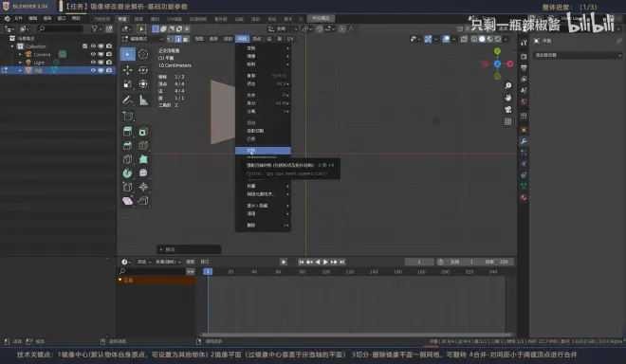Jump to the timeline start frame
Image resolution: width=626 pixels, height=364 pixels.
[x=301, y=262]
